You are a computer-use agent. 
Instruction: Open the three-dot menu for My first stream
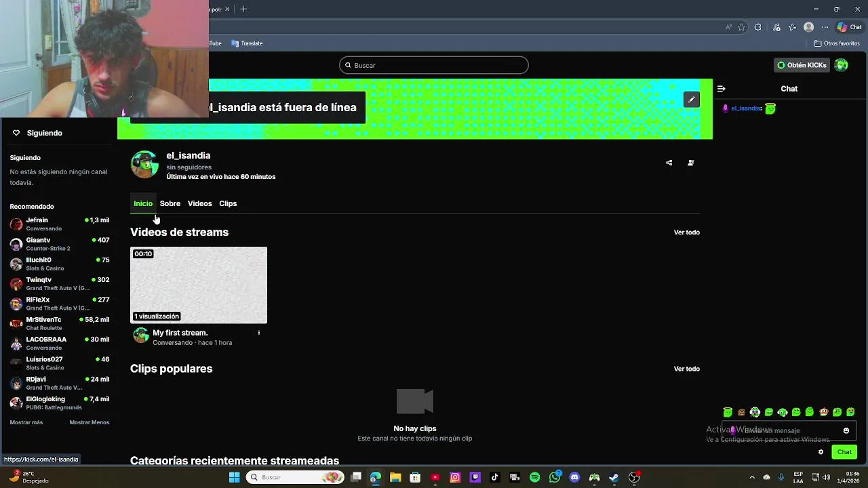[258, 333]
